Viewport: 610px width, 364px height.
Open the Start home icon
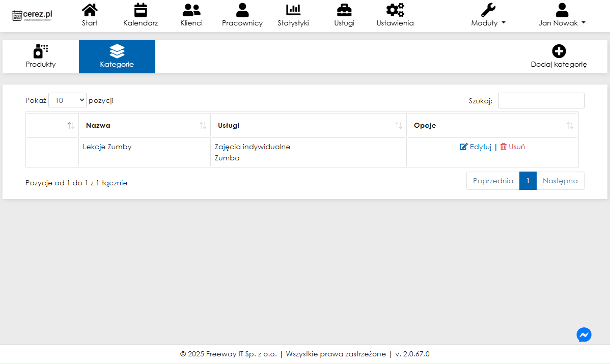[x=90, y=10]
